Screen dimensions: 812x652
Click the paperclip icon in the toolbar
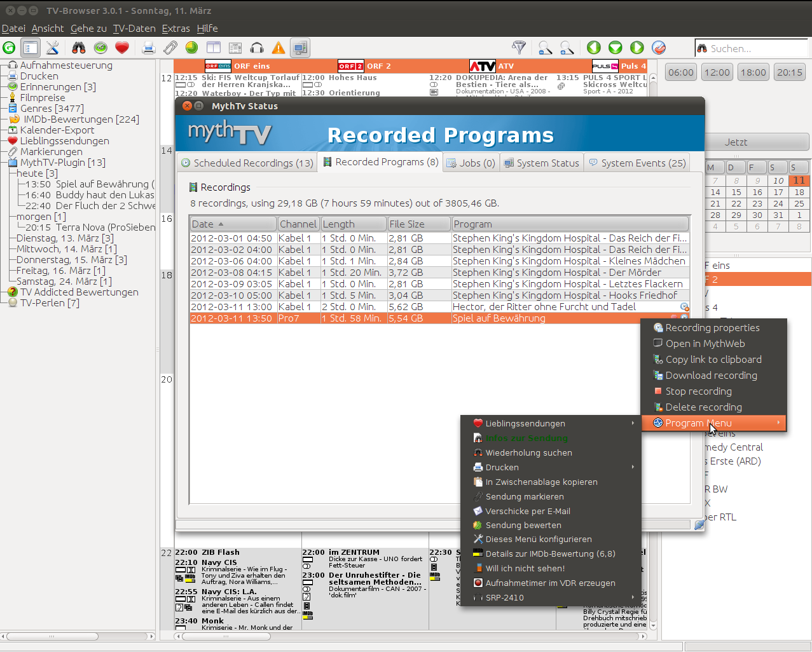pos(170,48)
